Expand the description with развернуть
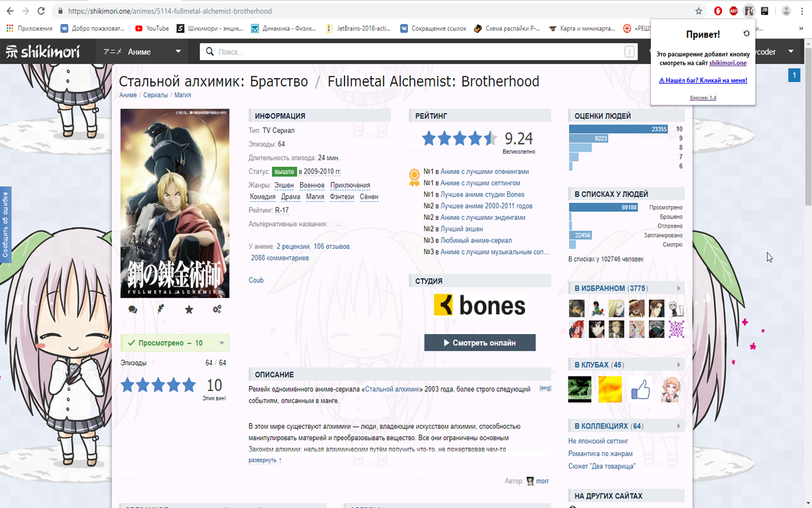The height and width of the screenshot is (508, 812). tap(265, 460)
